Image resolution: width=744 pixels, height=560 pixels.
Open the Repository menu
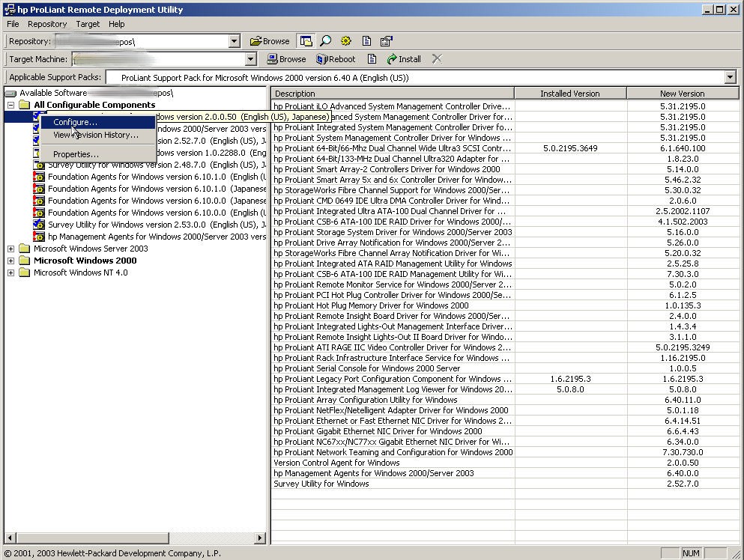[47, 24]
